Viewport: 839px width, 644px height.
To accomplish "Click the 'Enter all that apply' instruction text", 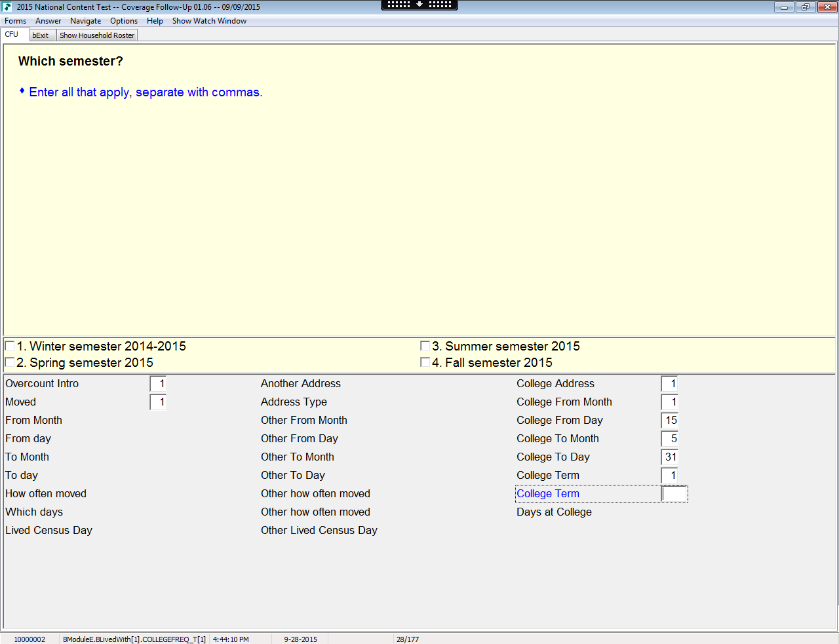I will (146, 92).
